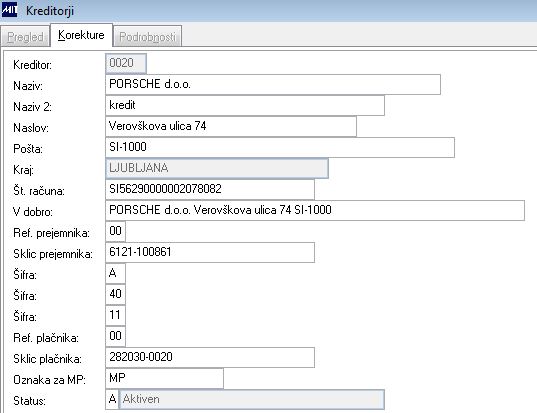This screenshot has height=413, width=537.
Task: Edit Sklic prejemnika field 6121-100861
Action: click(210, 252)
